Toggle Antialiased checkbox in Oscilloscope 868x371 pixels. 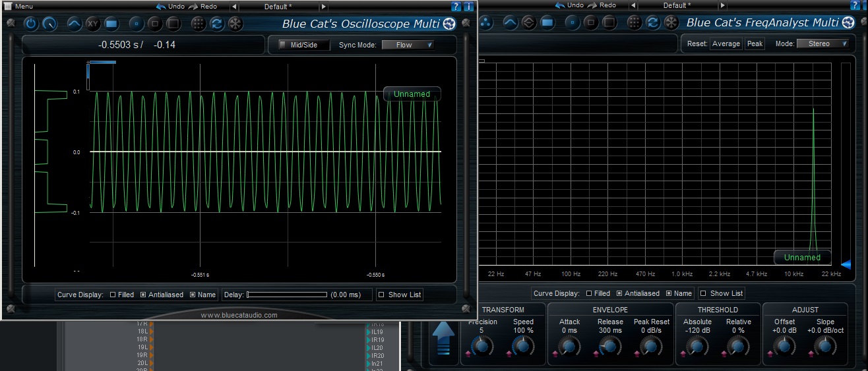click(143, 295)
